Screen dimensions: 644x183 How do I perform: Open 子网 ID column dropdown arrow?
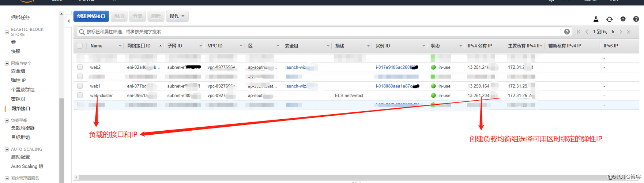[x=200, y=46]
